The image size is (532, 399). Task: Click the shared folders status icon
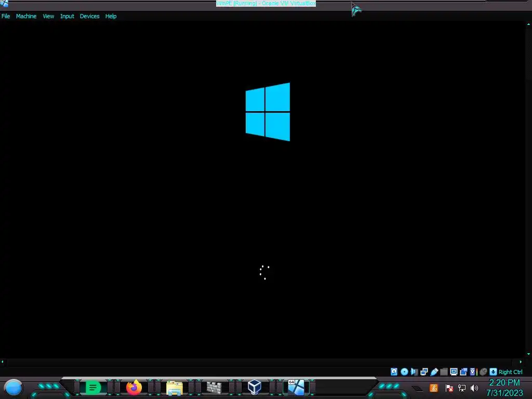[444, 372]
